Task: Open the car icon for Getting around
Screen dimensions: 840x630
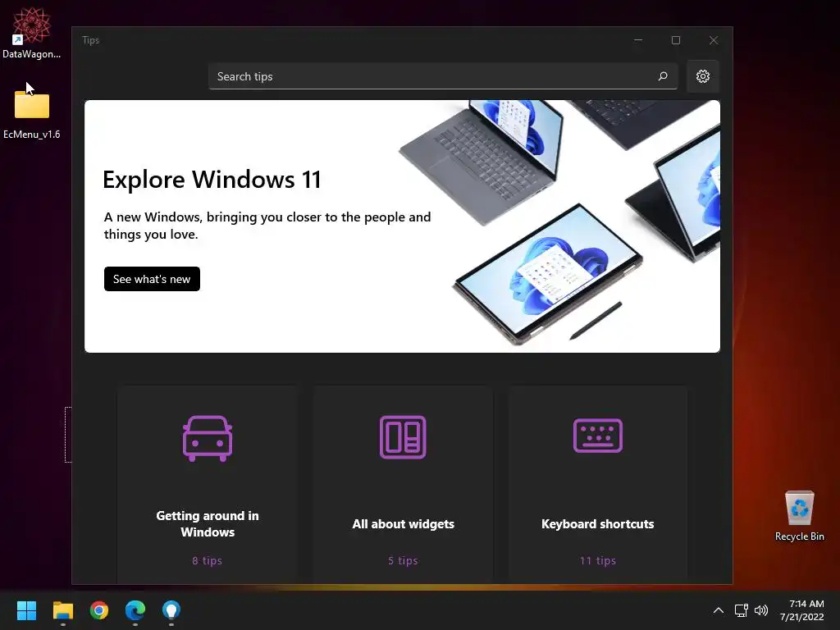Action: pyautogui.click(x=208, y=438)
